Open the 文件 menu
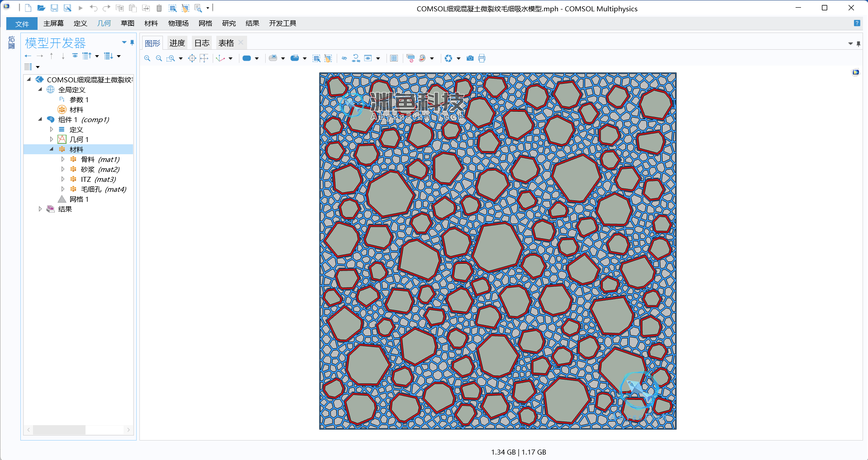Image resolution: width=868 pixels, height=460 pixels. point(22,24)
